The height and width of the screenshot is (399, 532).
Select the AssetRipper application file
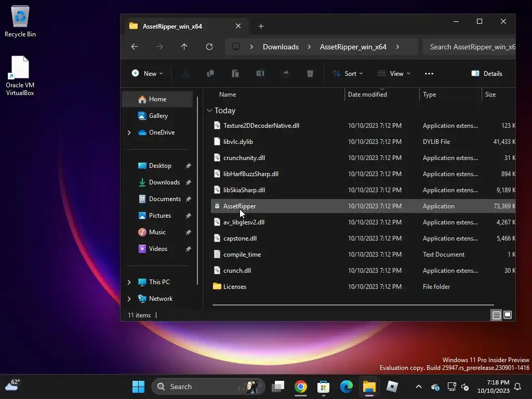click(363, 206)
